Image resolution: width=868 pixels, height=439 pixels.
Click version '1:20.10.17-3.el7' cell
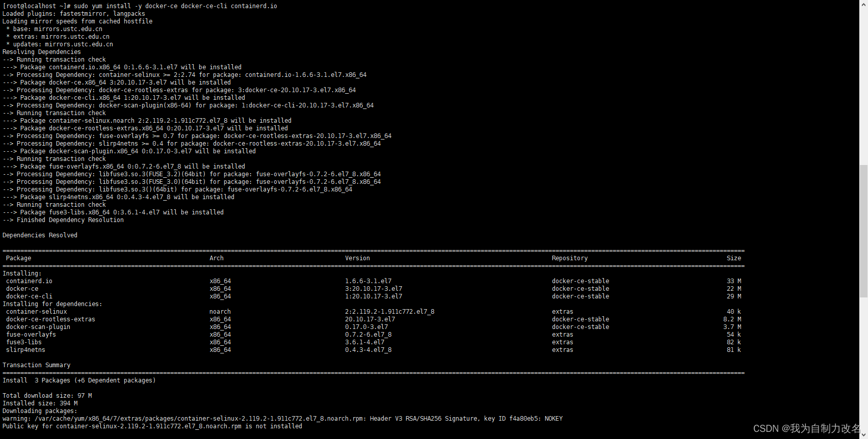point(374,296)
